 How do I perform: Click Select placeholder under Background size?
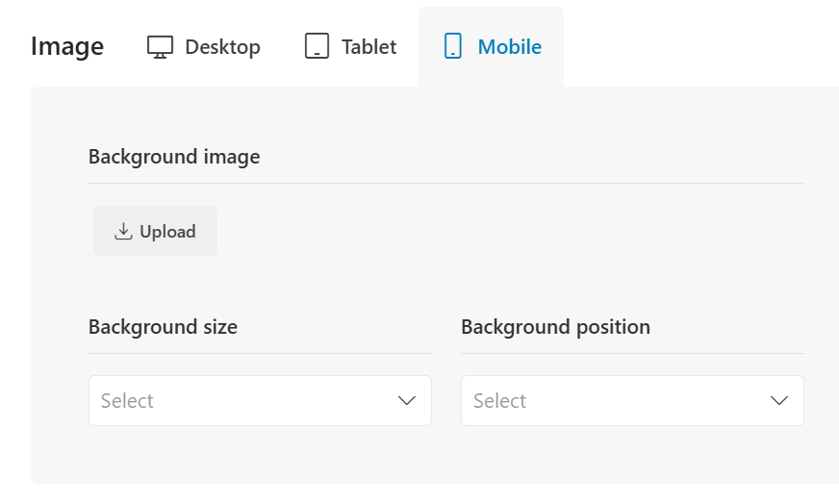coord(127,401)
